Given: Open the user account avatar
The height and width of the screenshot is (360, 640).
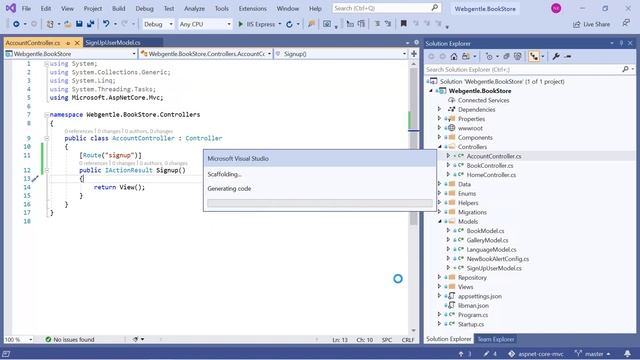Looking at the screenshot, I should pos(556,8).
